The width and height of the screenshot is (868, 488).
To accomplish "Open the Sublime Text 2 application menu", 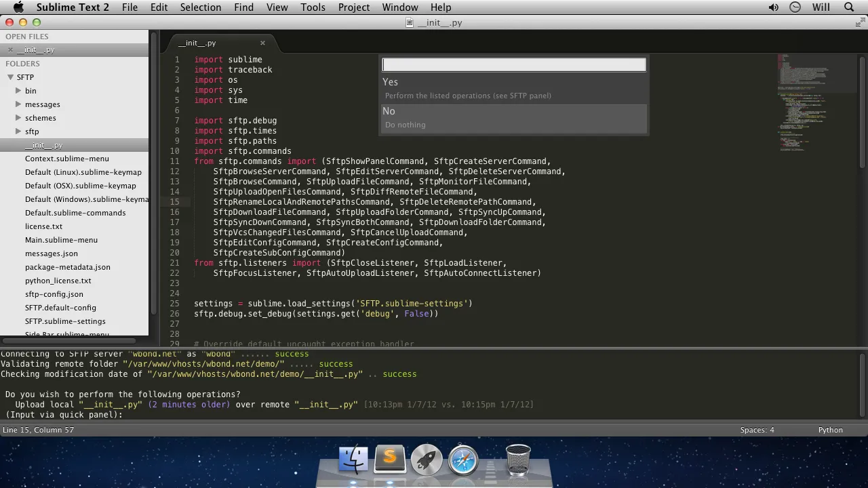I will click(x=73, y=7).
